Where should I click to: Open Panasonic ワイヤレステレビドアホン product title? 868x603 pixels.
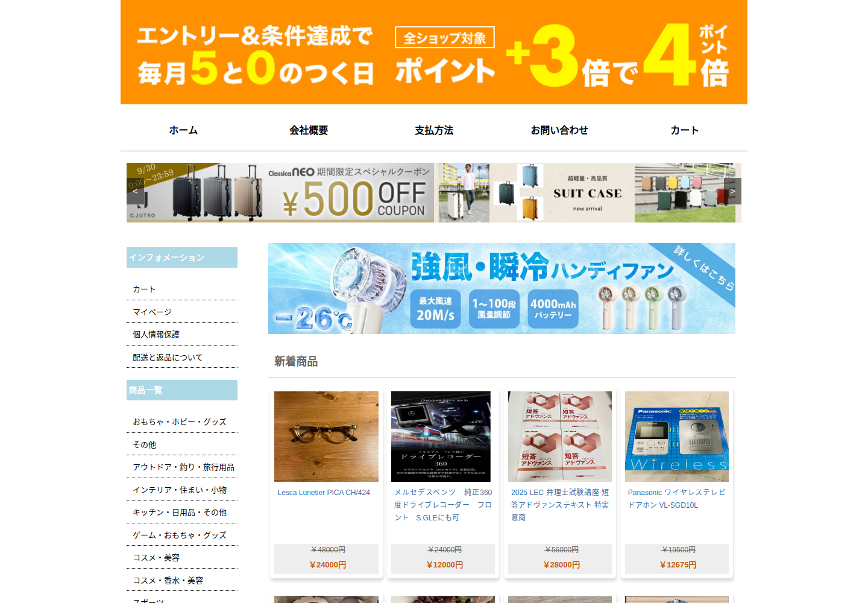[x=677, y=499]
